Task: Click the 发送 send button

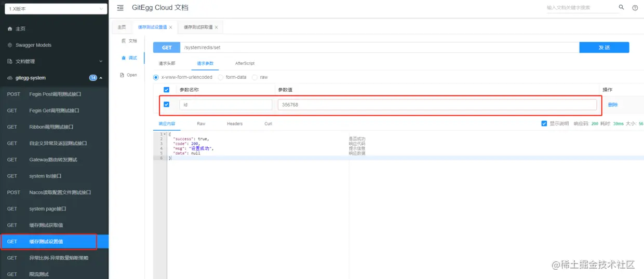Action: [x=604, y=47]
